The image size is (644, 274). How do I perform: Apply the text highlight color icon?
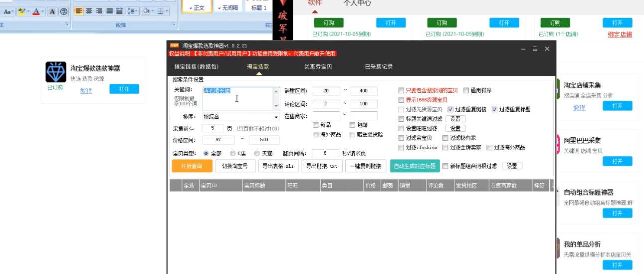coord(21,11)
